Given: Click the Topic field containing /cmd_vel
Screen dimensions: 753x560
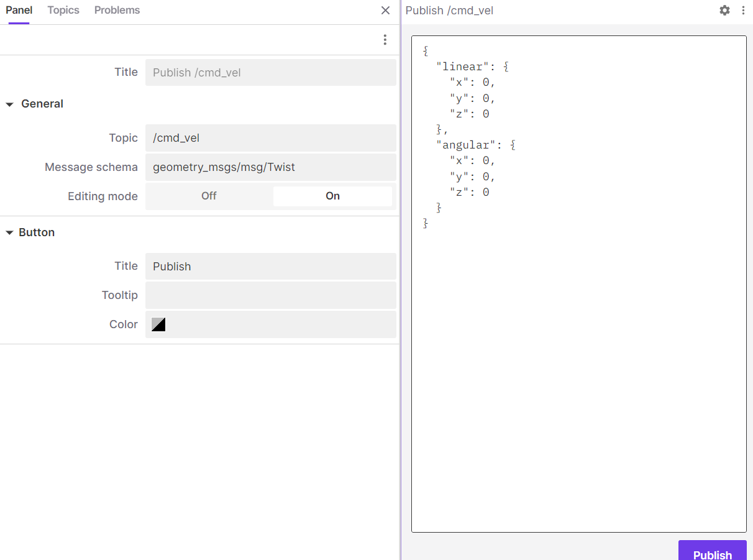Looking at the screenshot, I should point(270,138).
